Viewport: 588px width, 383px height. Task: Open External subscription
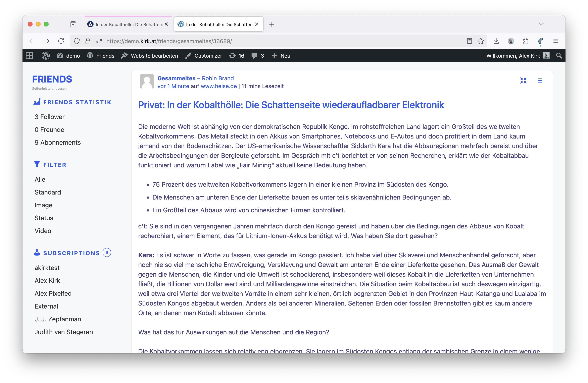pyautogui.click(x=46, y=306)
